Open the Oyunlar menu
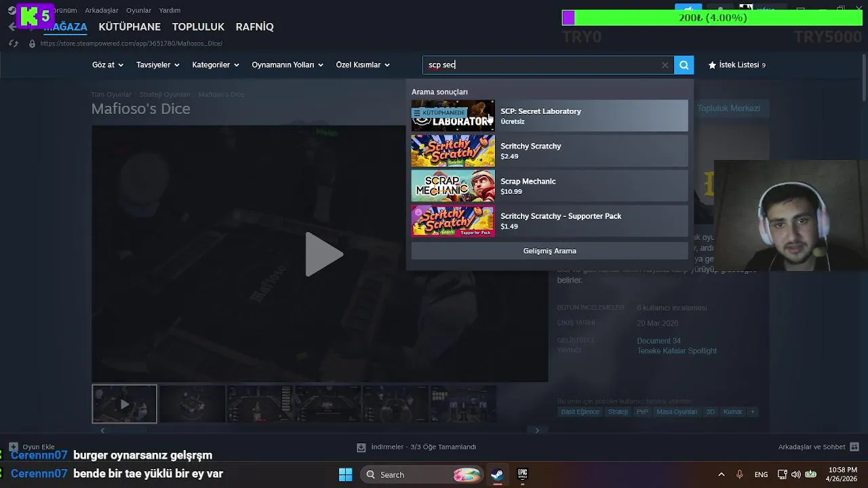 point(138,10)
